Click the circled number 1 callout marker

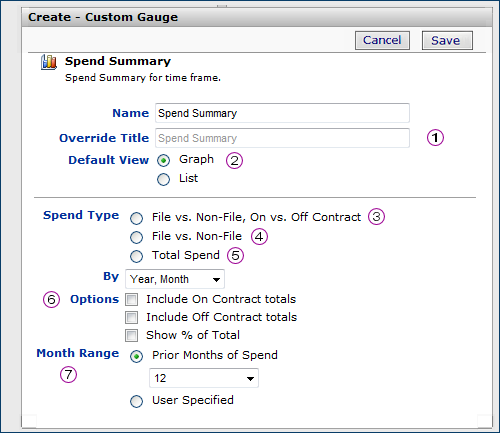435,138
